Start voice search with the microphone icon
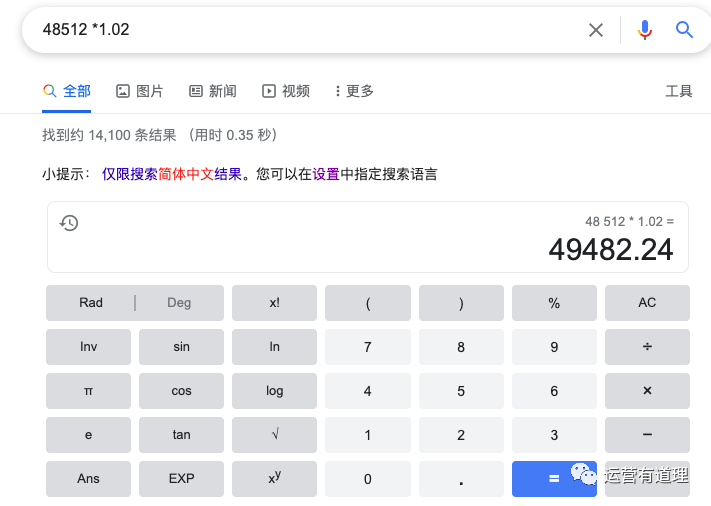 click(644, 30)
